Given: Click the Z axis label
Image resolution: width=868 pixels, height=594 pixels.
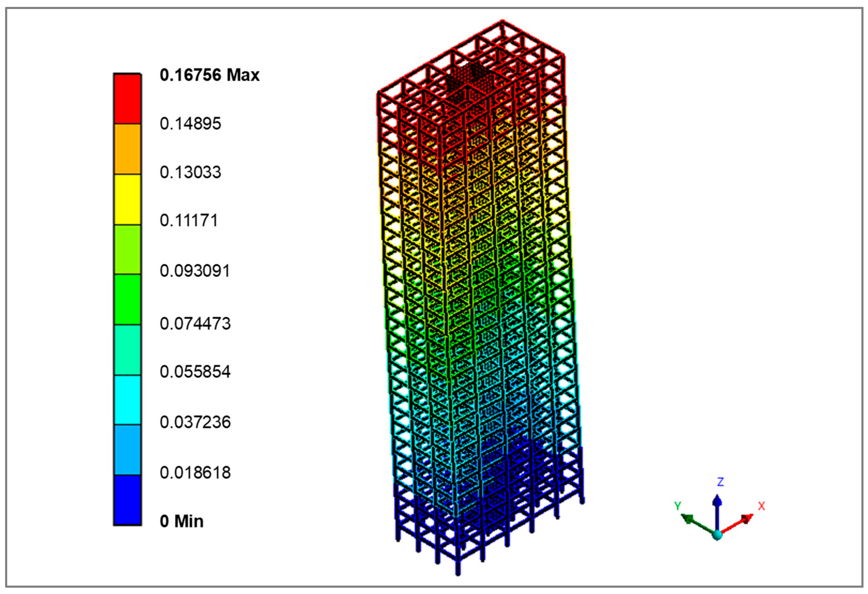Looking at the screenshot, I should click(720, 482).
